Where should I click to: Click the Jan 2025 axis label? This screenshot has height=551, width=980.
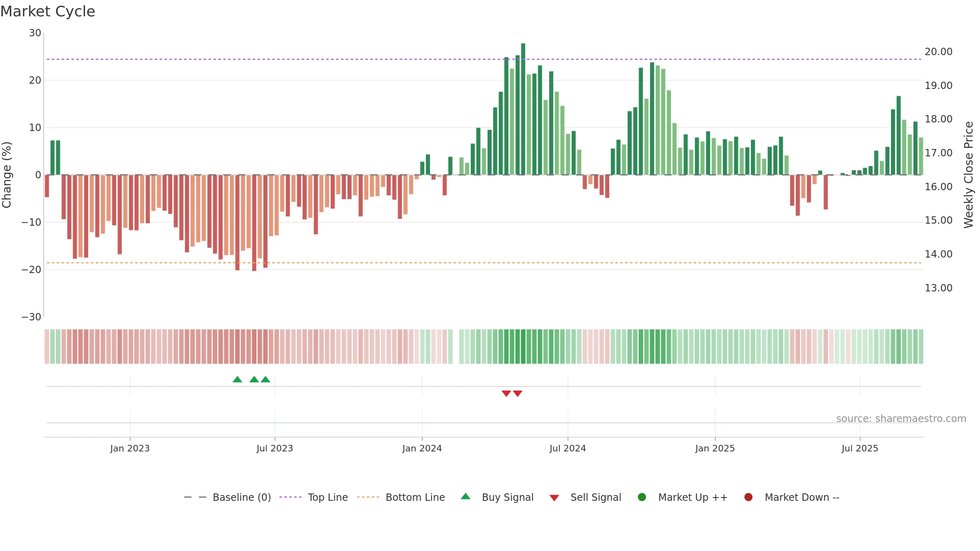715,448
